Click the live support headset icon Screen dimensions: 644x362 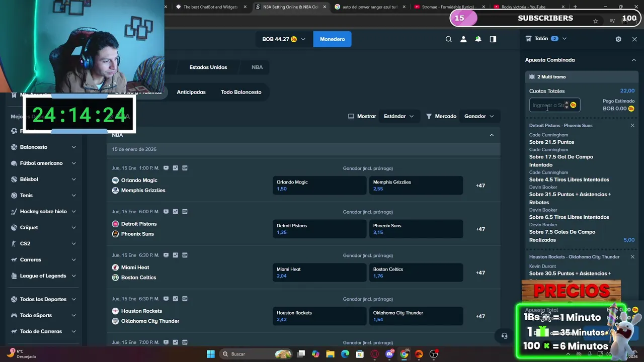click(504, 336)
